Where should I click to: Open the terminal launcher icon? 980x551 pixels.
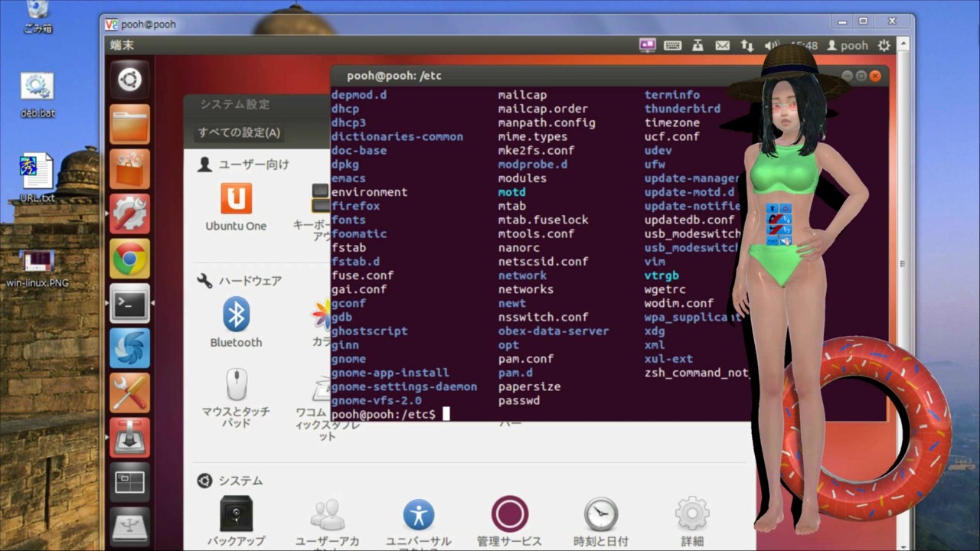pyautogui.click(x=129, y=303)
